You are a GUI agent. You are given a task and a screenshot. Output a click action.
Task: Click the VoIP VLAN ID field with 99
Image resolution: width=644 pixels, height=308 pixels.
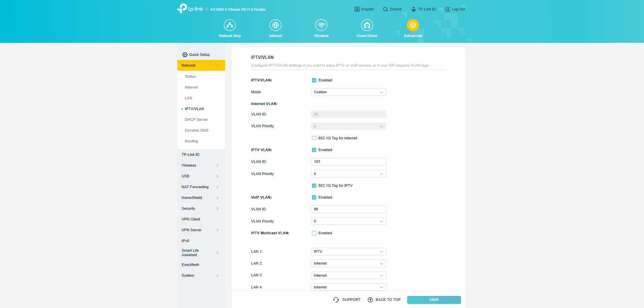point(348,209)
